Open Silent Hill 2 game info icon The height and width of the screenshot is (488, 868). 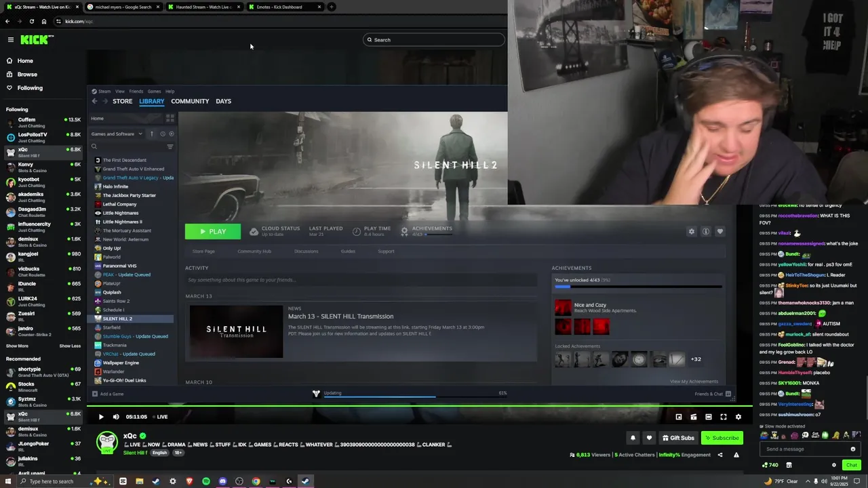tap(706, 231)
